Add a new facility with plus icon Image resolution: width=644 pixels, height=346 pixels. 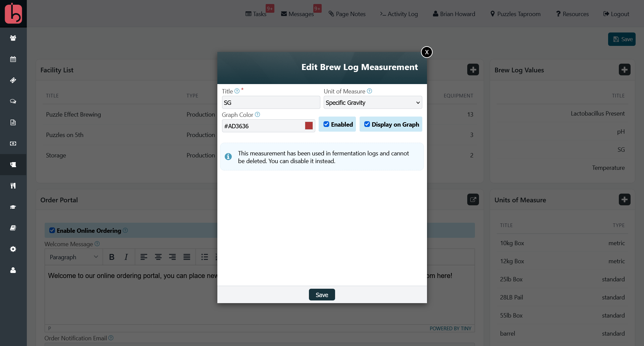point(473,70)
